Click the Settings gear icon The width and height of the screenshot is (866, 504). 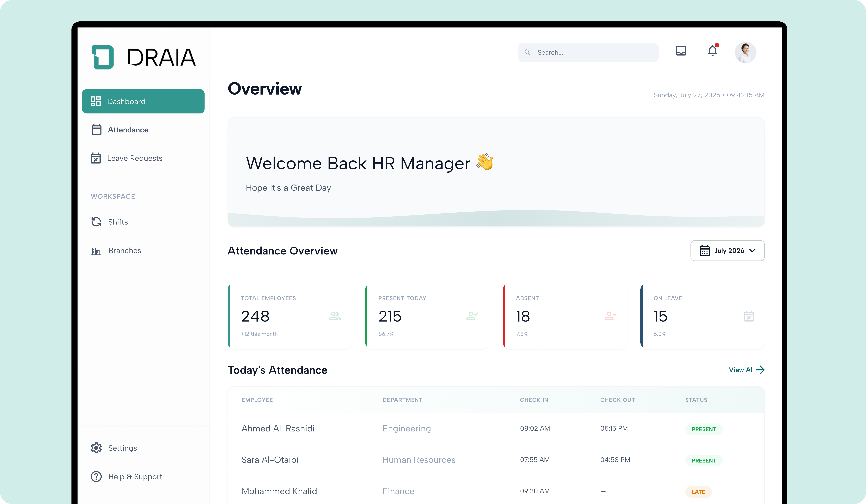96,448
